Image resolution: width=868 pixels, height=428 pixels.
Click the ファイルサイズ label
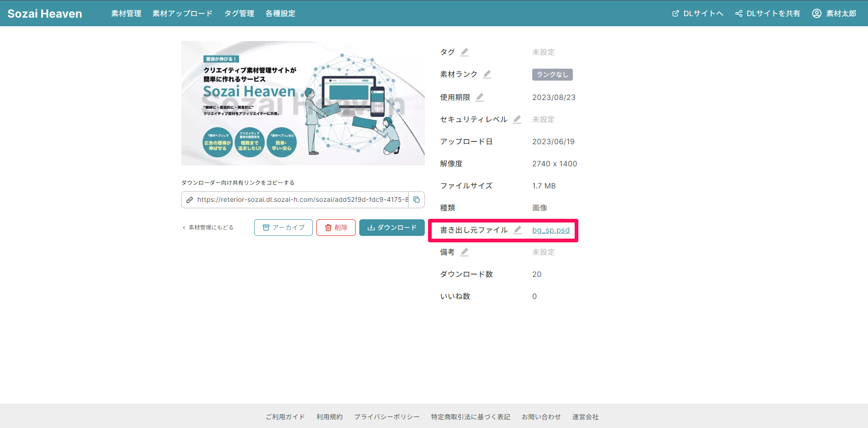point(466,186)
